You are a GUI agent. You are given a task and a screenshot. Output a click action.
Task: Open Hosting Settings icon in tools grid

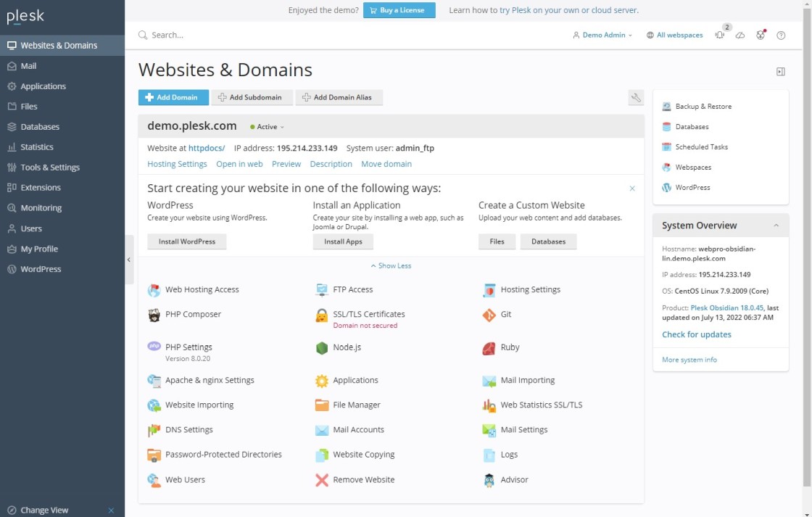(489, 290)
